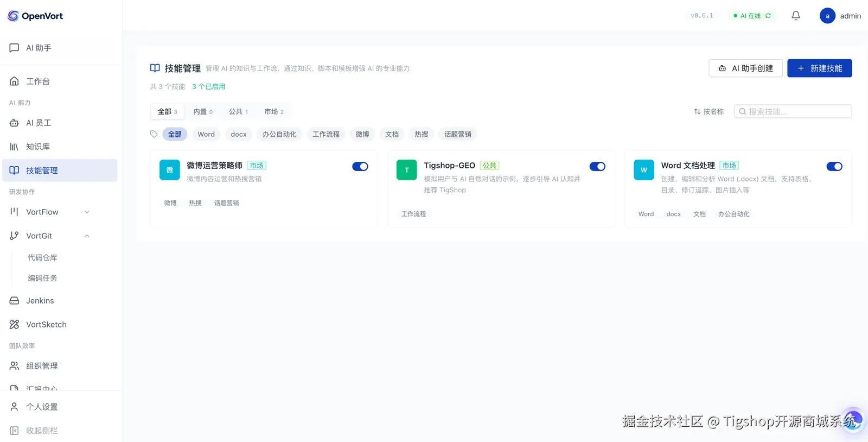Click the admin avatar circle
This screenshot has width=868, height=442.
pos(827,16)
